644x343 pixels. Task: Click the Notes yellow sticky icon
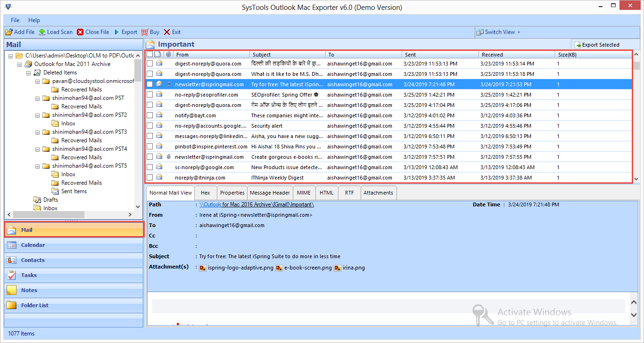click(12, 290)
